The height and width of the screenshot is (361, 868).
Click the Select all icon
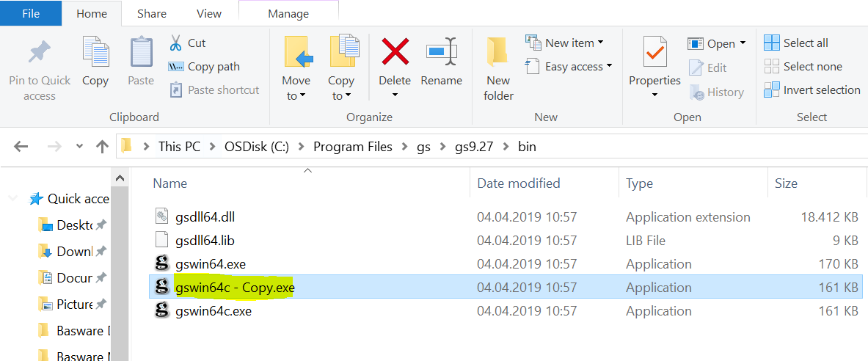[771, 43]
